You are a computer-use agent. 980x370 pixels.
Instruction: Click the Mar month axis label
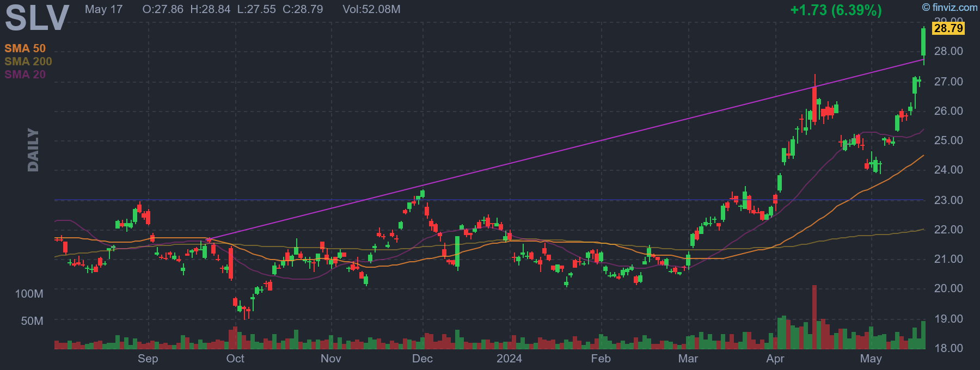coord(688,359)
